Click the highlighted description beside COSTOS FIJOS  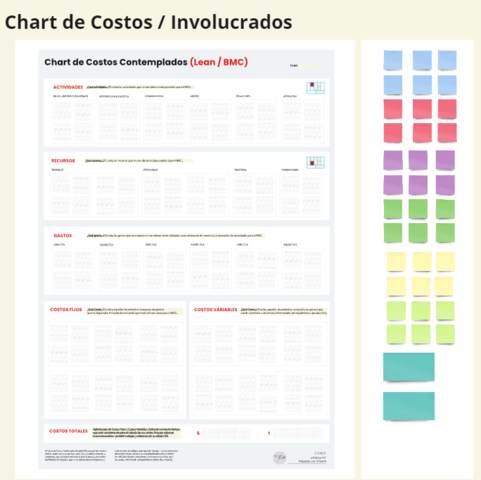pyautogui.click(x=135, y=311)
